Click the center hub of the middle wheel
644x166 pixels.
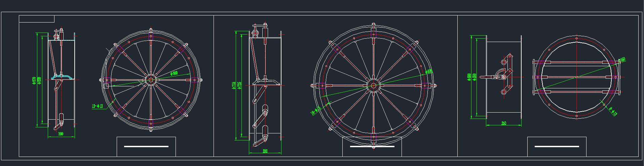coord(373,85)
